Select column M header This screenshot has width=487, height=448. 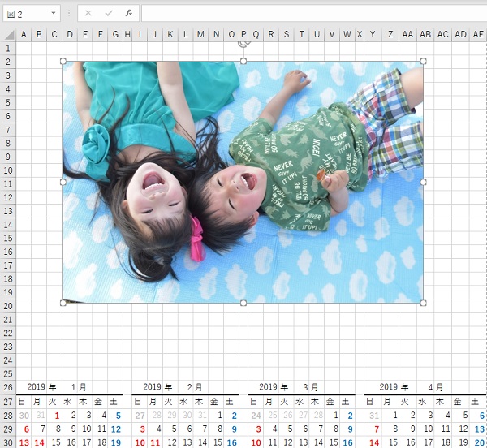[x=200, y=34]
